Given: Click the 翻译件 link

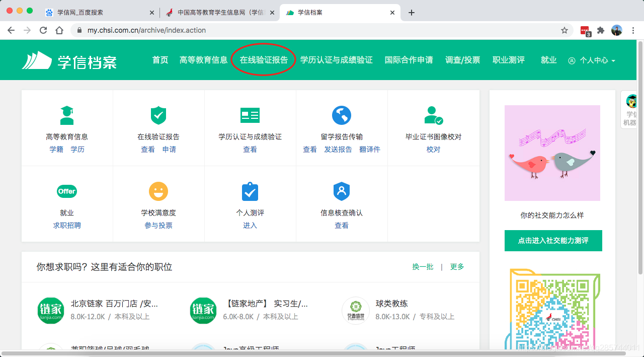Looking at the screenshot, I should click(x=370, y=150).
